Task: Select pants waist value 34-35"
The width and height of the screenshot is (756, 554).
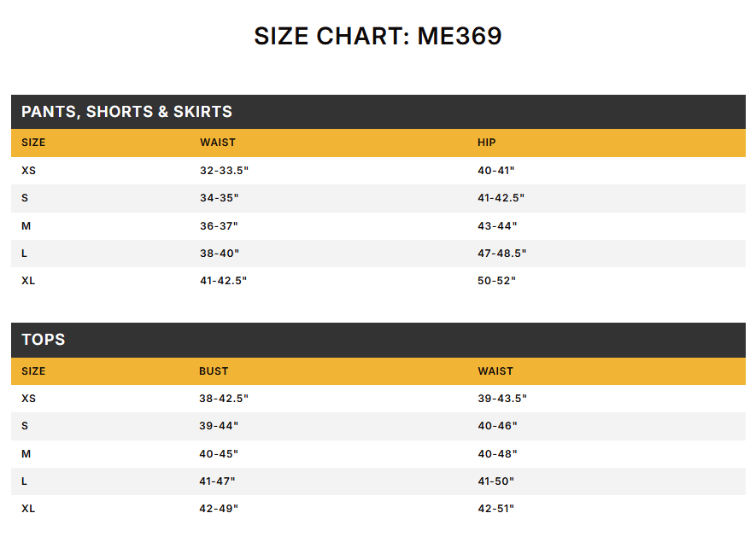Action: click(220, 198)
